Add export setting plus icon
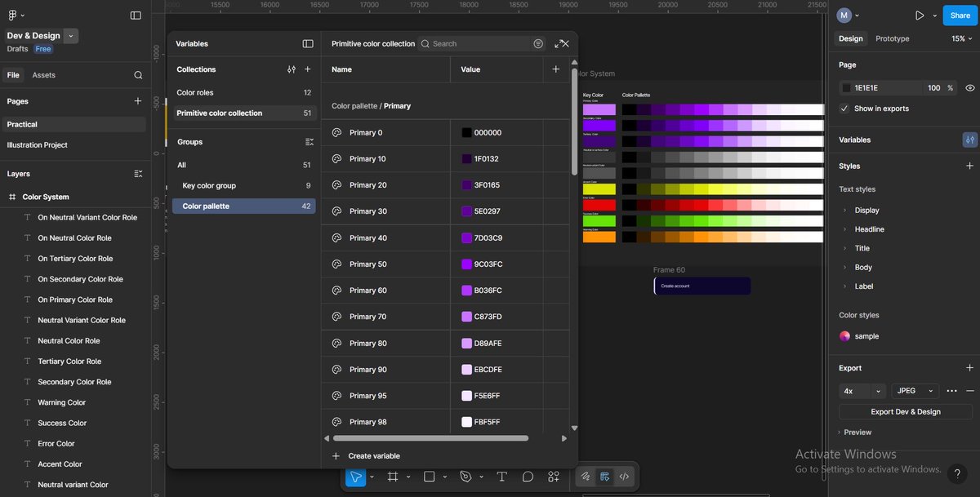This screenshot has width=980, height=497. [x=969, y=368]
